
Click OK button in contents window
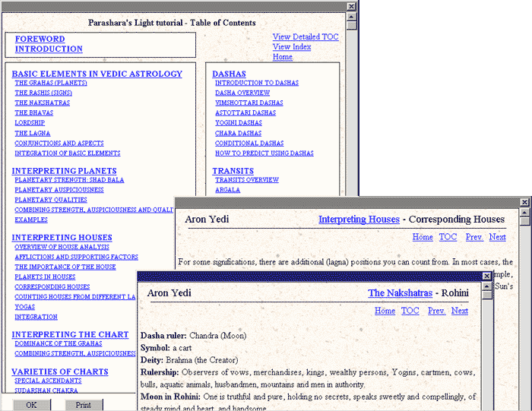[32, 405]
